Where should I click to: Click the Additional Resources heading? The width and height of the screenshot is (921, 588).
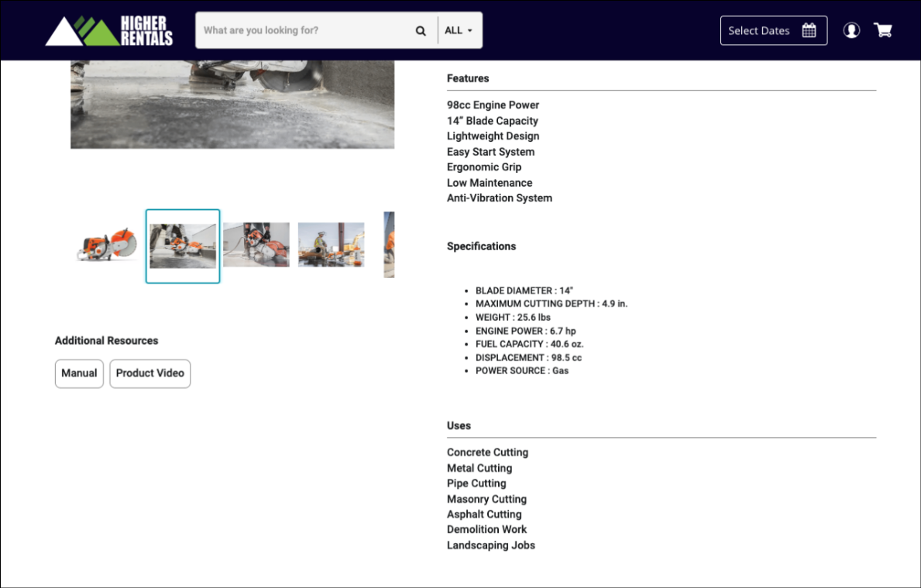coord(106,341)
